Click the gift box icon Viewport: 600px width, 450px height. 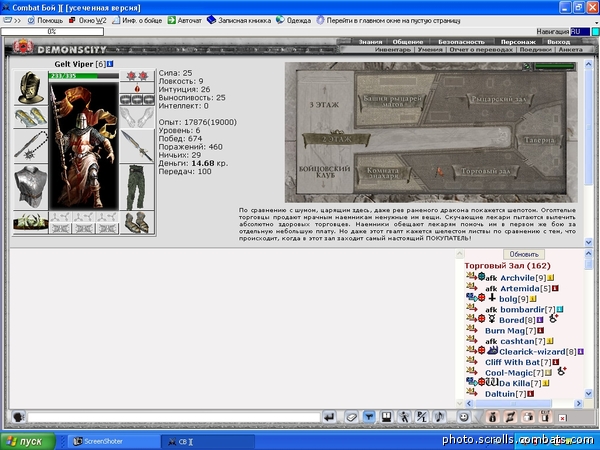tap(528, 417)
